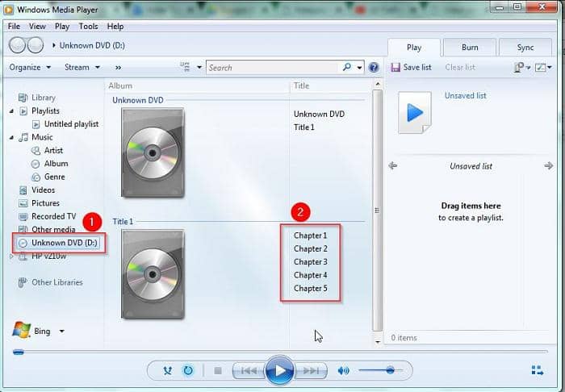Click the Back navigation arrow
This screenshot has height=392, width=565.
17,45
